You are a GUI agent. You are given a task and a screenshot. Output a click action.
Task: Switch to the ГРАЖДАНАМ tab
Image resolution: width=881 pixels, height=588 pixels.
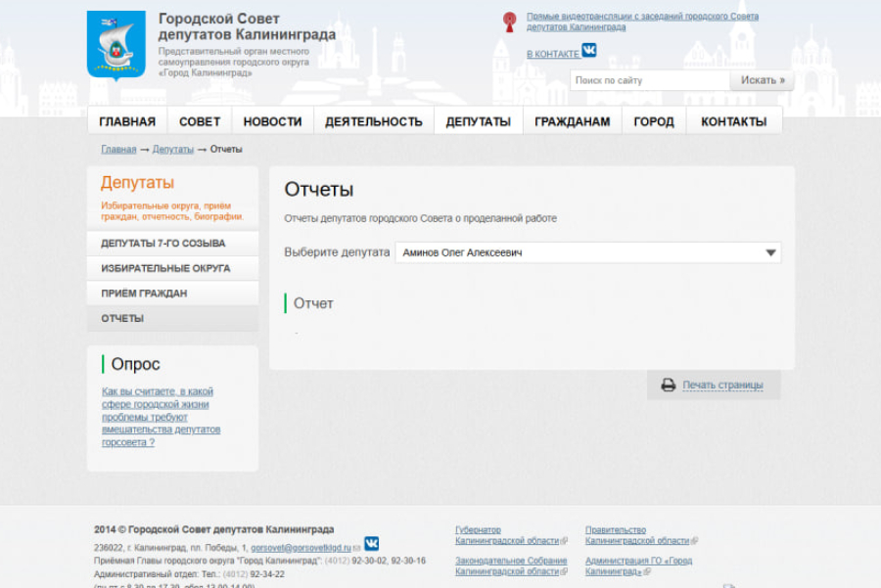tap(573, 121)
